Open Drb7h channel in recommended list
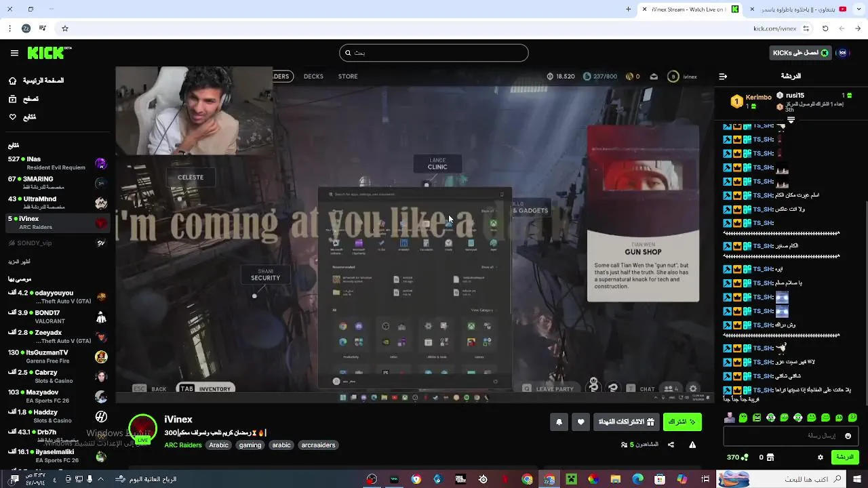This screenshot has height=488, width=868. click(57, 436)
